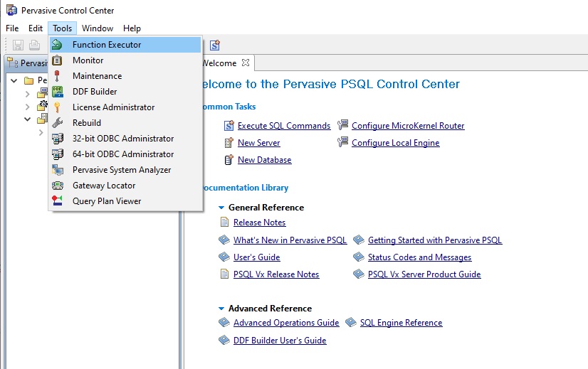The height and width of the screenshot is (369, 588).
Task: Open the Help menu
Action: point(132,28)
